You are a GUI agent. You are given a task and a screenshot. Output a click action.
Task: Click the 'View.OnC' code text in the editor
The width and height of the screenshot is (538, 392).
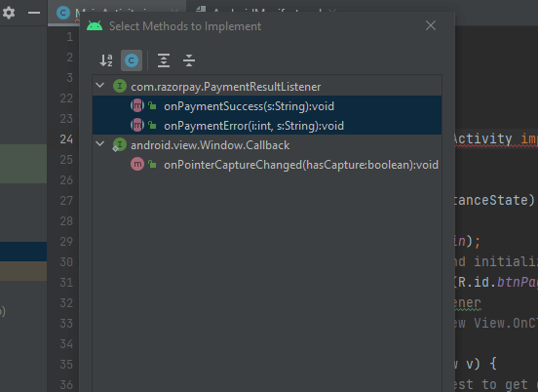506,323
